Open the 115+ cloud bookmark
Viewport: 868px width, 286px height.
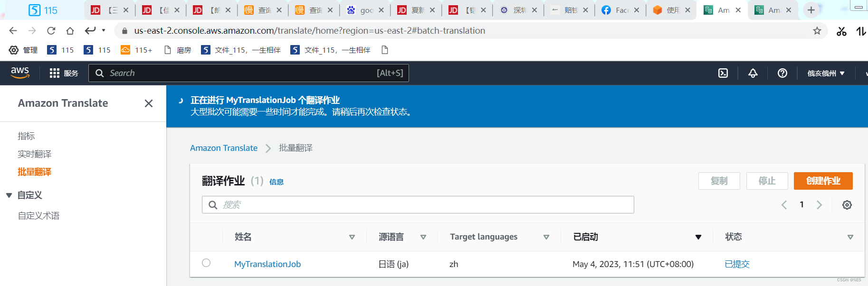(x=136, y=50)
